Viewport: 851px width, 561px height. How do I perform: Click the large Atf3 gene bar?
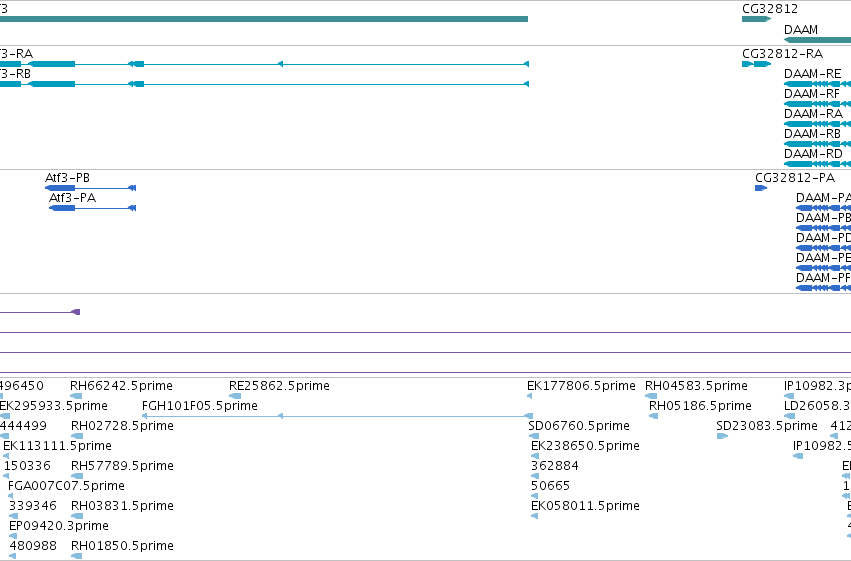(264, 19)
